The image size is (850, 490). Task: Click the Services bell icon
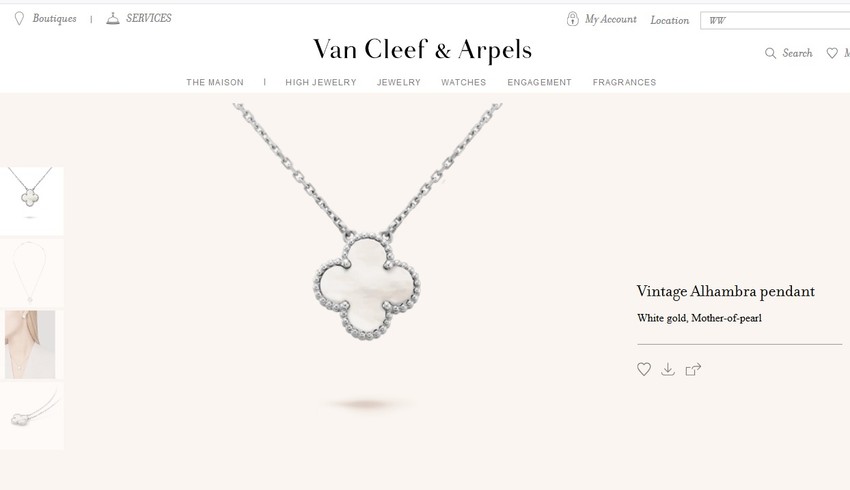[x=113, y=18]
